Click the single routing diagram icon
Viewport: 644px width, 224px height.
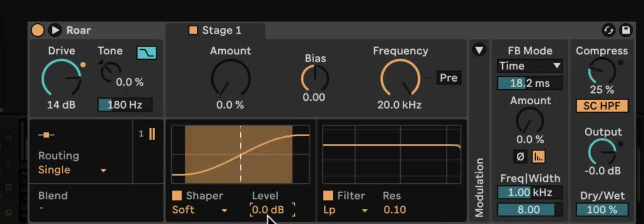tap(47, 134)
